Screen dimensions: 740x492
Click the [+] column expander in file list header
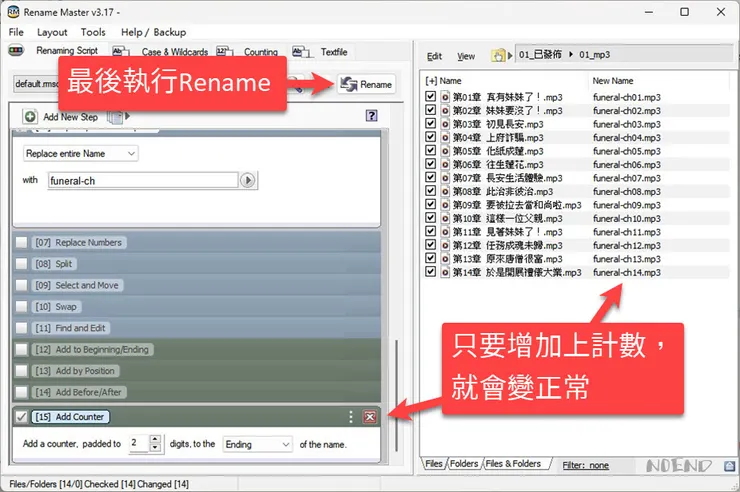[431, 81]
